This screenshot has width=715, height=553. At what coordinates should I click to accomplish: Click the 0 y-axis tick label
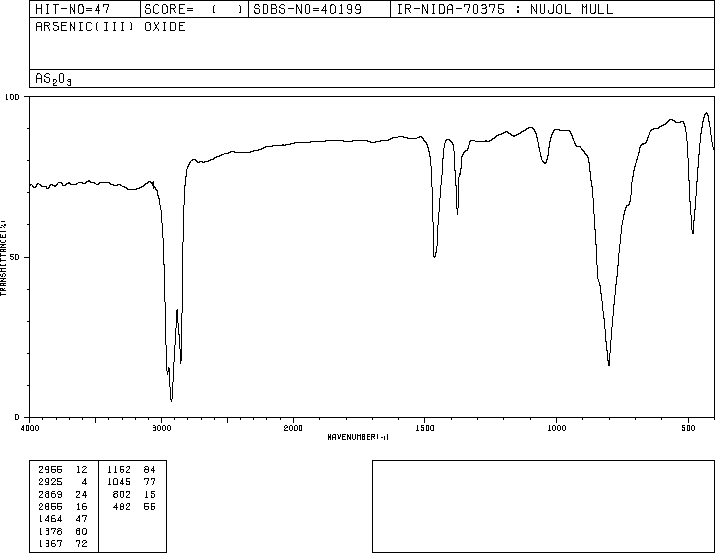[17, 417]
